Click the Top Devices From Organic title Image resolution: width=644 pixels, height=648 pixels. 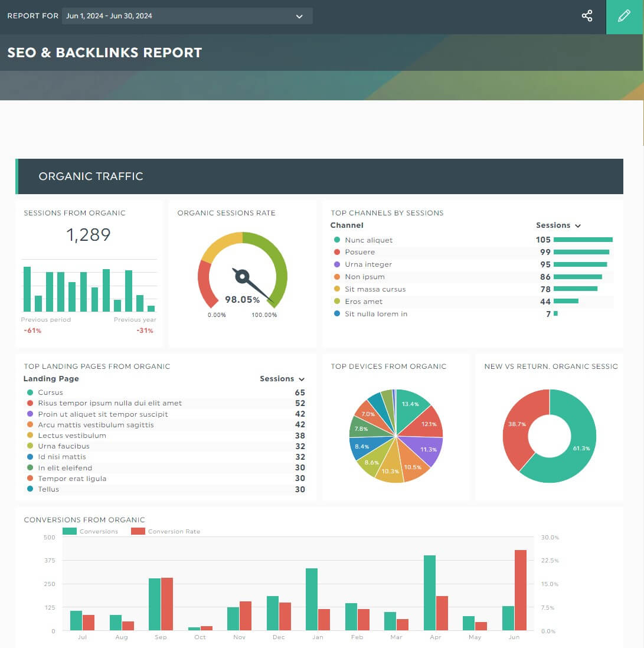tap(388, 366)
